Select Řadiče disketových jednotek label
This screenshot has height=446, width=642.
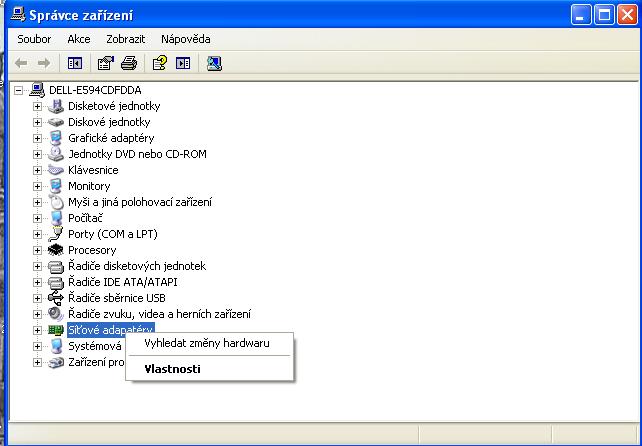[x=137, y=266]
